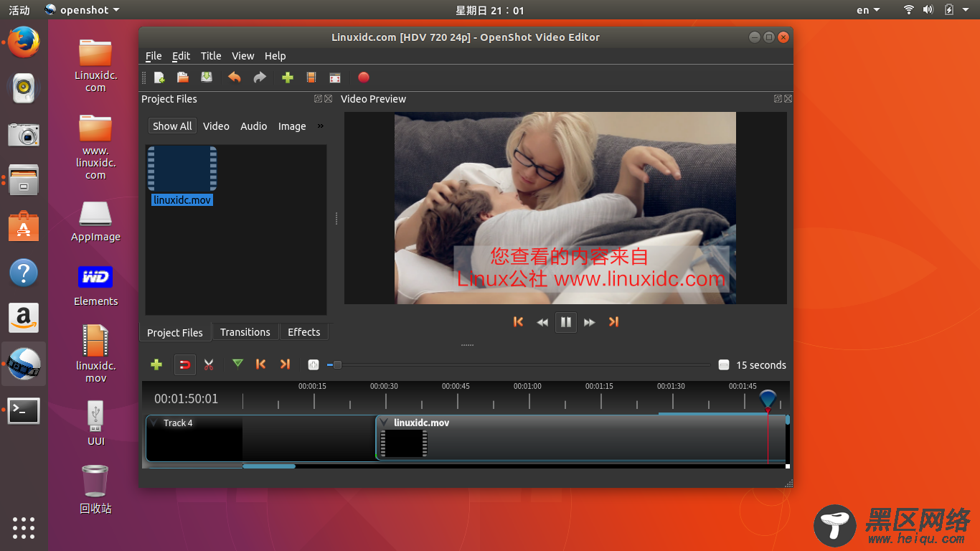Open the Amazon dock launcher
The height and width of the screenshot is (551, 980).
click(x=24, y=318)
